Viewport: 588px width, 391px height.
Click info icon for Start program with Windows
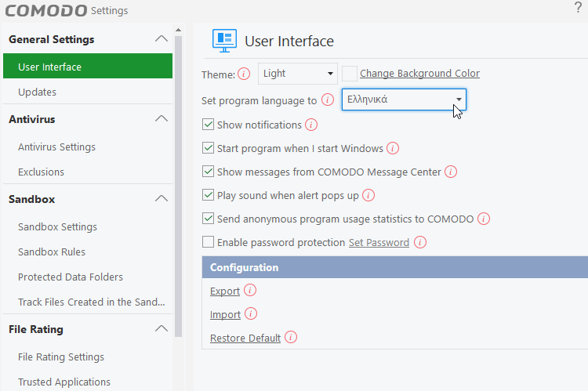tap(393, 148)
